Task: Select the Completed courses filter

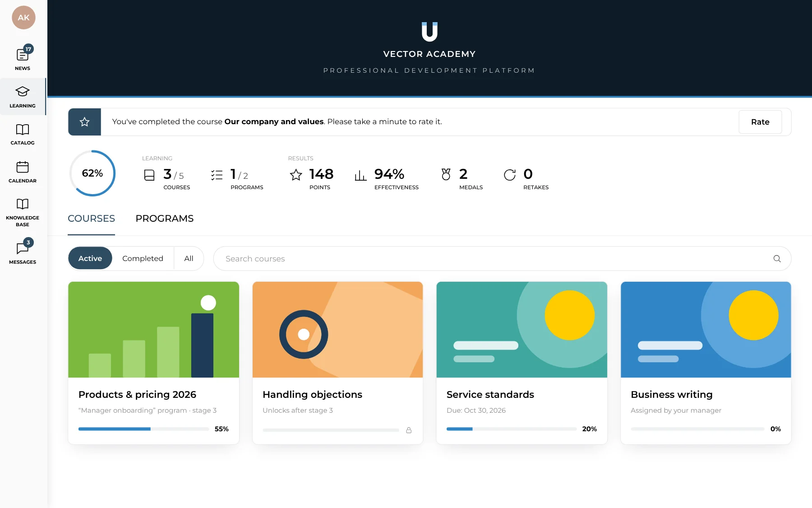Action: pyautogui.click(x=143, y=258)
